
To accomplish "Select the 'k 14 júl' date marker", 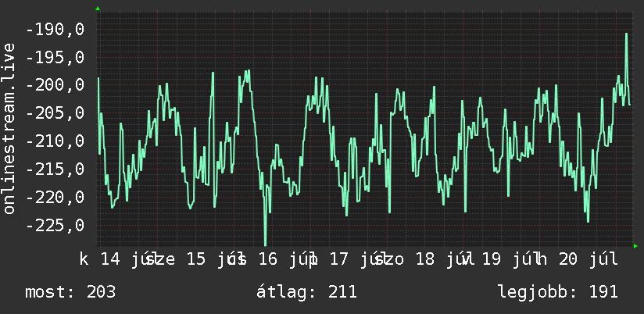I will point(116,259).
